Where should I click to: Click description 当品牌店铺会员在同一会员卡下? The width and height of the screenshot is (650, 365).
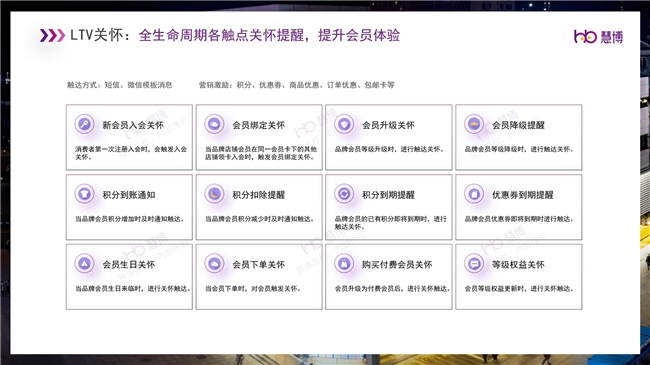261,153
